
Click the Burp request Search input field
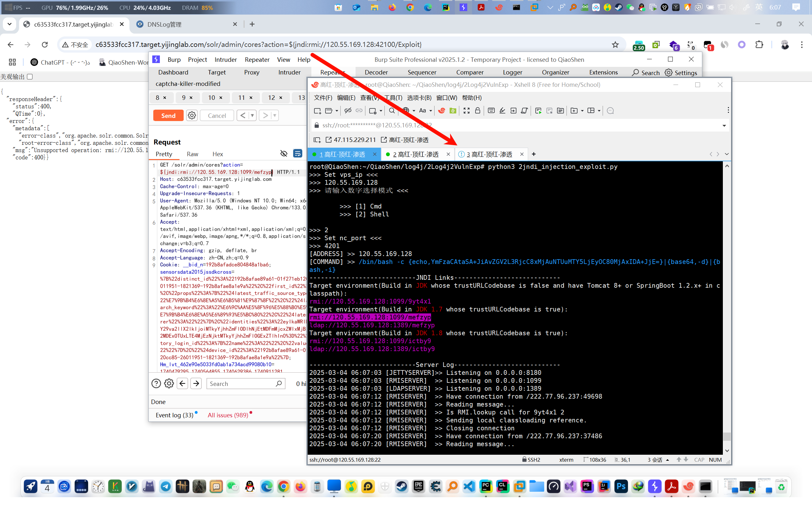(x=242, y=384)
